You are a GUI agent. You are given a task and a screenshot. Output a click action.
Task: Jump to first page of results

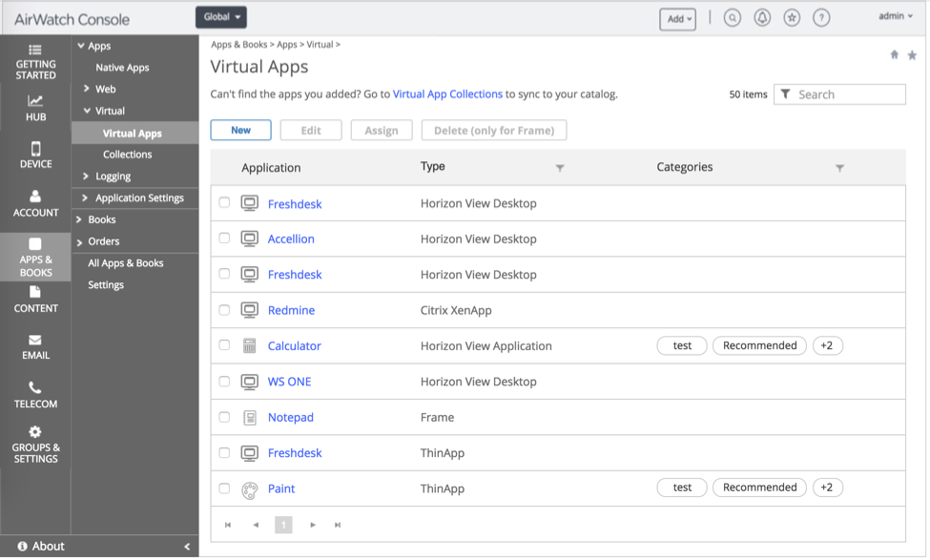[x=228, y=525]
